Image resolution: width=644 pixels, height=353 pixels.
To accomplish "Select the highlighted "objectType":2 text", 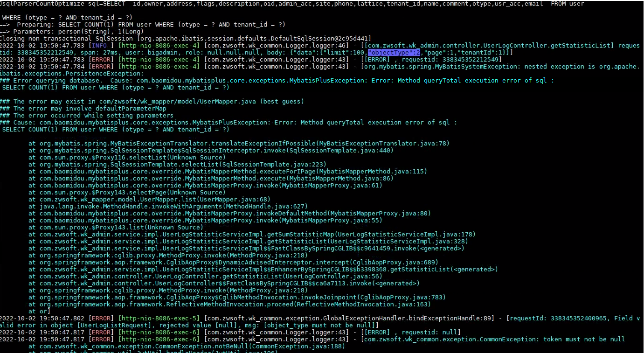I will (393, 52).
